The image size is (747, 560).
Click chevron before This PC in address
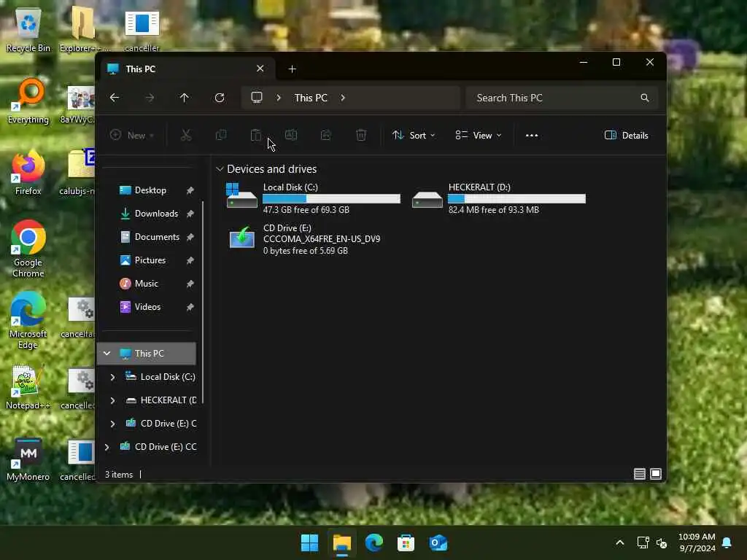279,98
